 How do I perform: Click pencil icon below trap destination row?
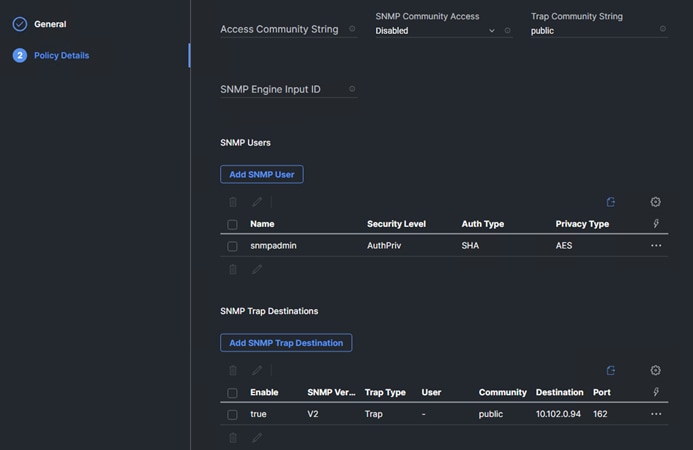[257, 438]
